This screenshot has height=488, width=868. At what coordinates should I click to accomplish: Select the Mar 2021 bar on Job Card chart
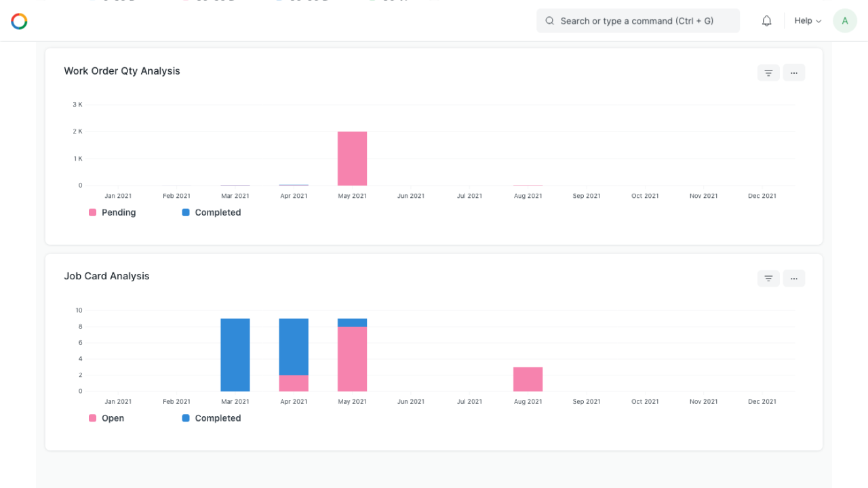[235, 354]
